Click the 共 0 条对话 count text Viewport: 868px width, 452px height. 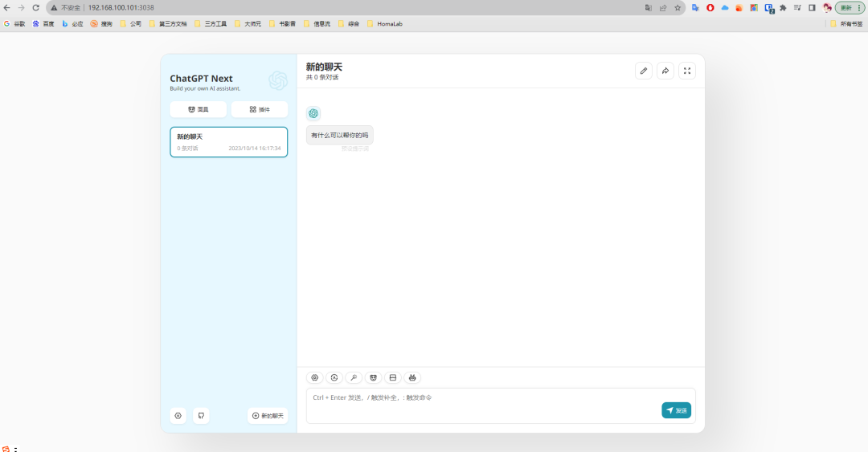point(322,77)
